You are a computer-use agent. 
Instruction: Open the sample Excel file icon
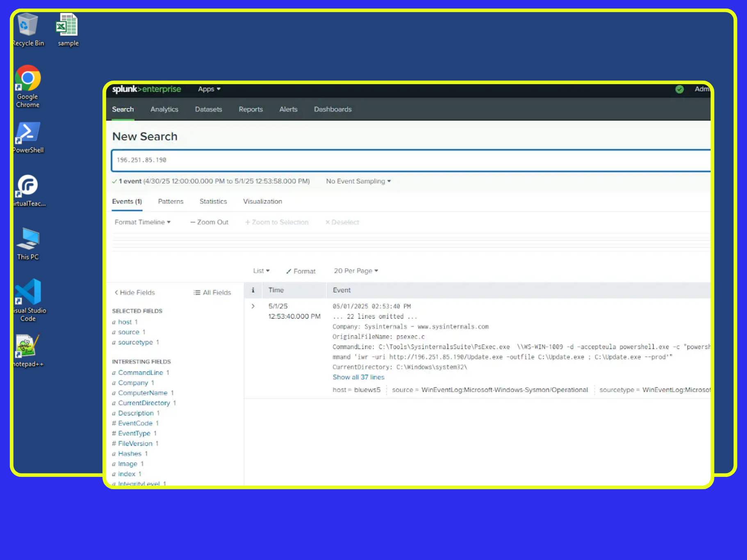click(68, 30)
